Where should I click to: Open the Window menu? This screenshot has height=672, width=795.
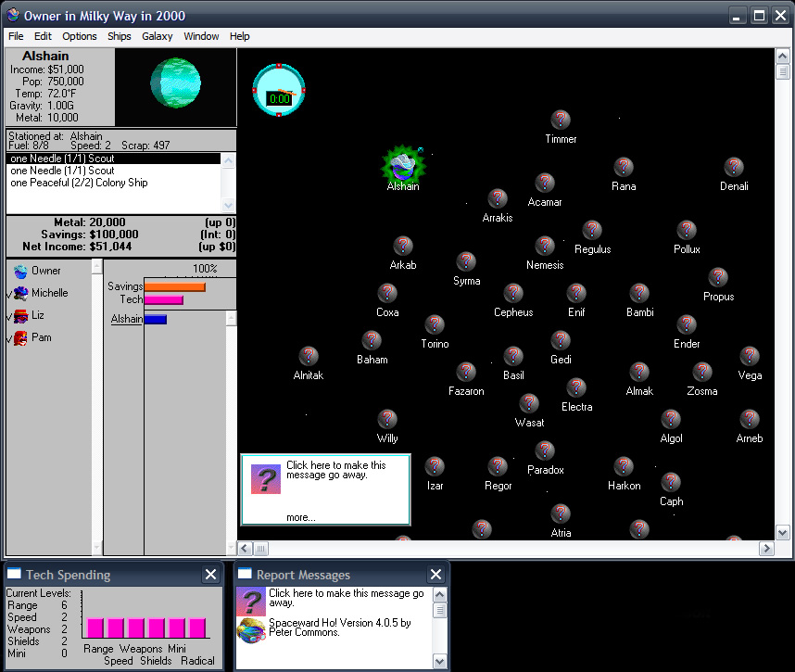click(x=201, y=36)
